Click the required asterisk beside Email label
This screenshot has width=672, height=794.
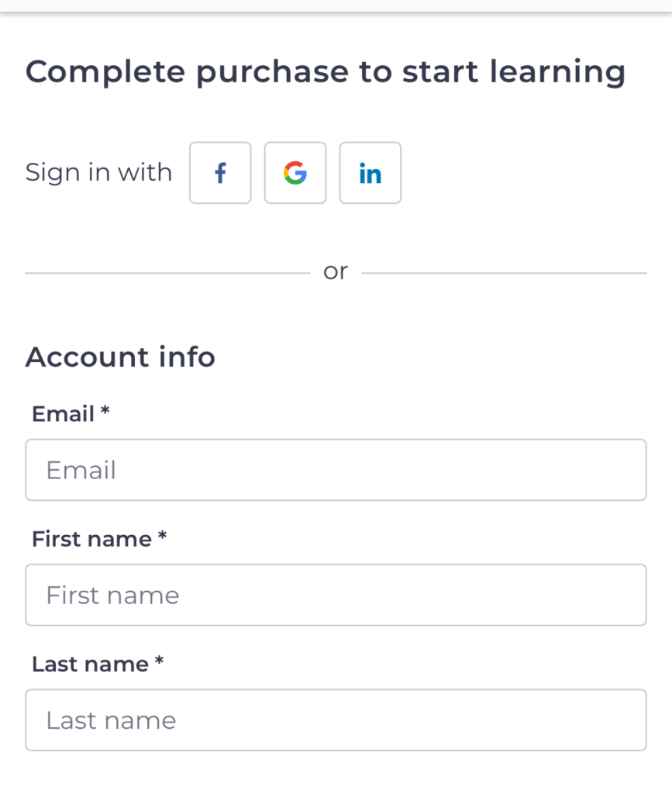(x=105, y=410)
